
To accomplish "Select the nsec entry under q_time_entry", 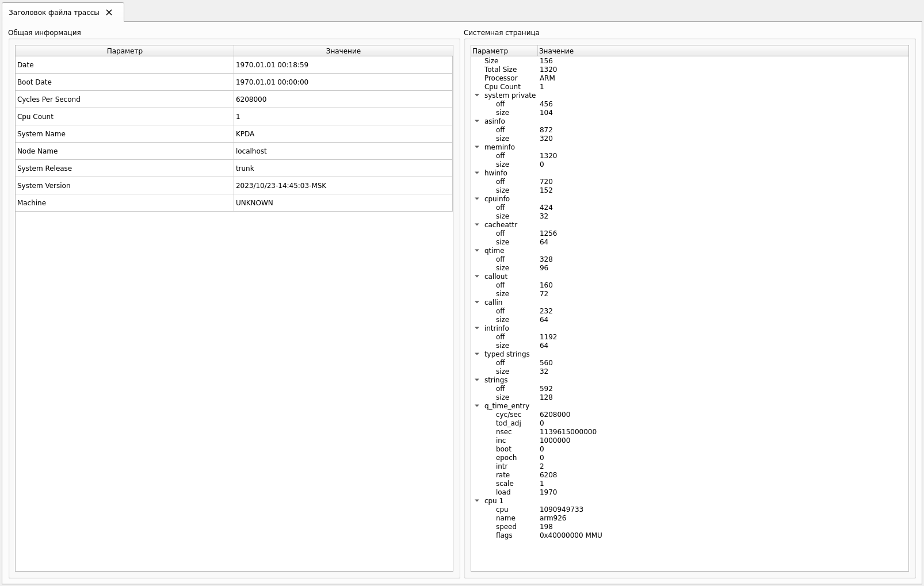I will click(503, 432).
